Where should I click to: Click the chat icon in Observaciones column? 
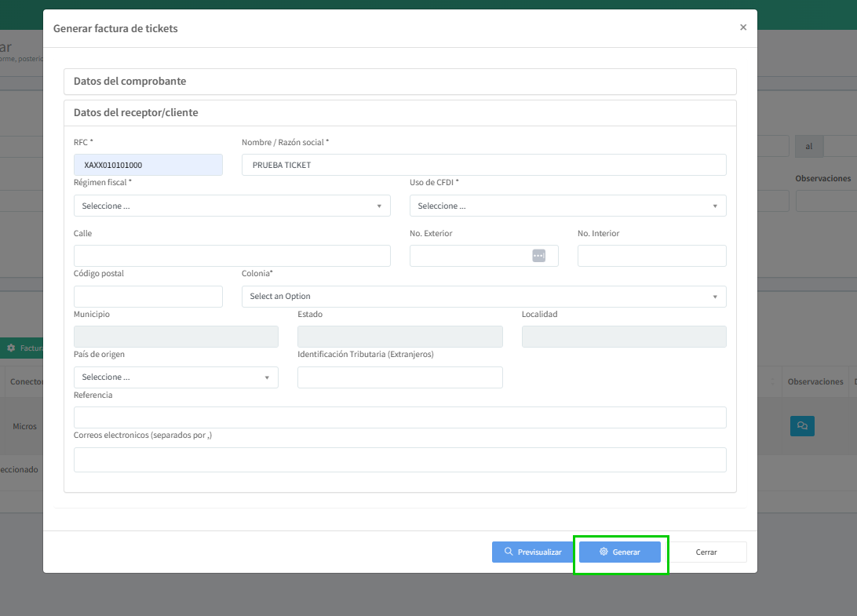[x=802, y=426]
